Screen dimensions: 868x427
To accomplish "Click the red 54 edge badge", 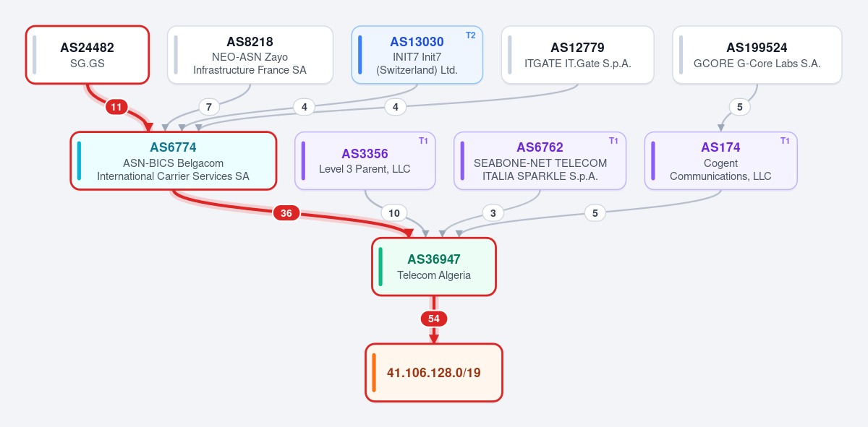I will 434,319.
